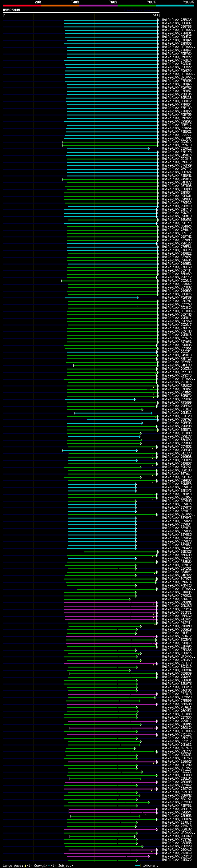Screen dimensions: 197x868
Task: Click the cyan ~100% identity color segment
Action: [x=175, y=6]
